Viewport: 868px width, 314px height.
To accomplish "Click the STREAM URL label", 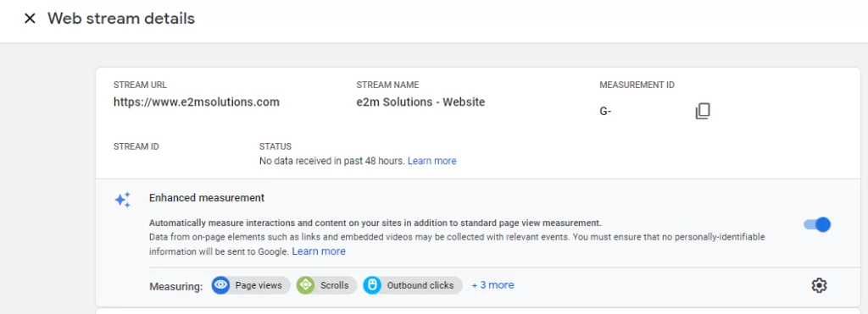I will [140, 85].
